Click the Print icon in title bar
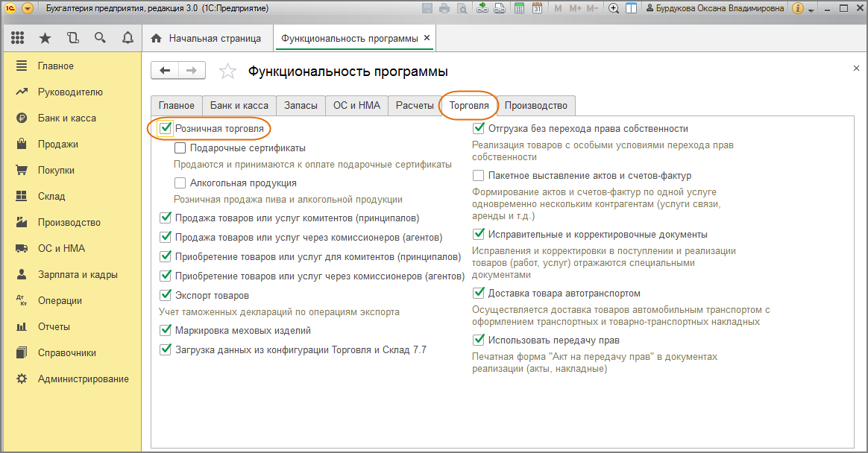868x453 pixels. [x=444, y=8]
